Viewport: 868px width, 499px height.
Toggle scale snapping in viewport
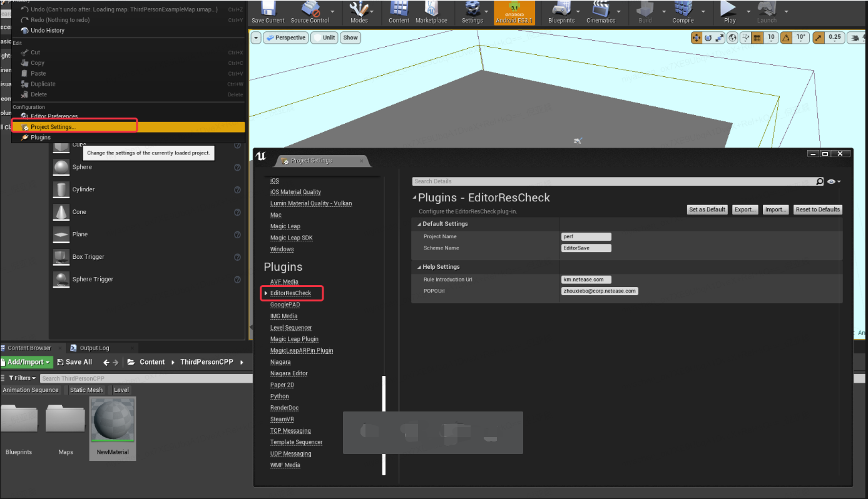[819, 38]
